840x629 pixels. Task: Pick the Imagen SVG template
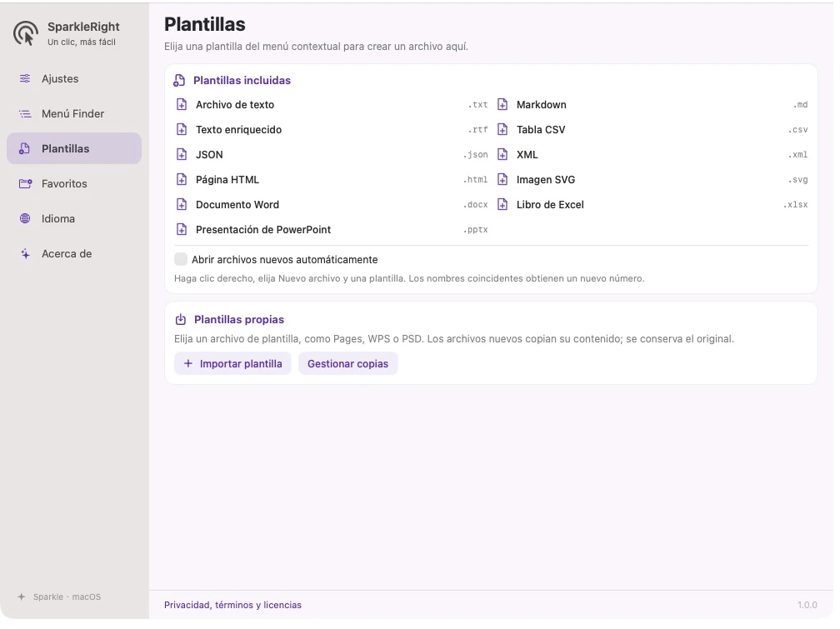point(652,179)
